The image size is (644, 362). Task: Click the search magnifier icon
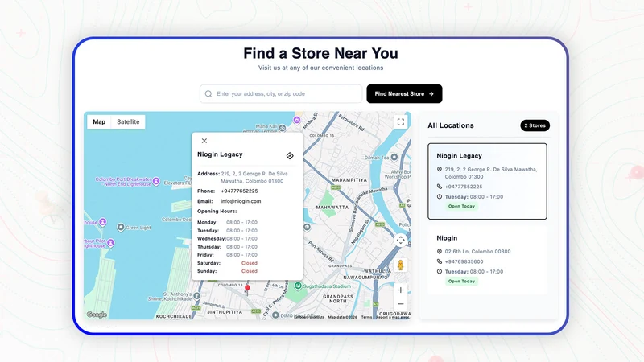[208, 94]
